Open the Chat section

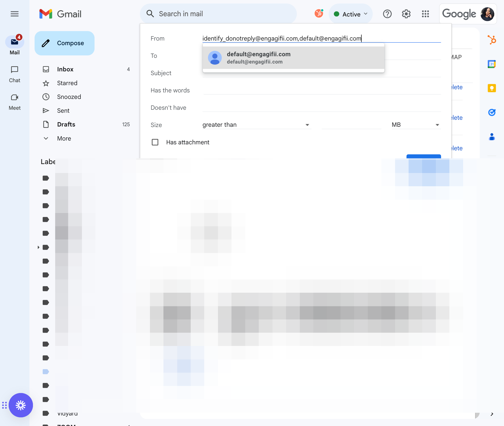(15, 74)
